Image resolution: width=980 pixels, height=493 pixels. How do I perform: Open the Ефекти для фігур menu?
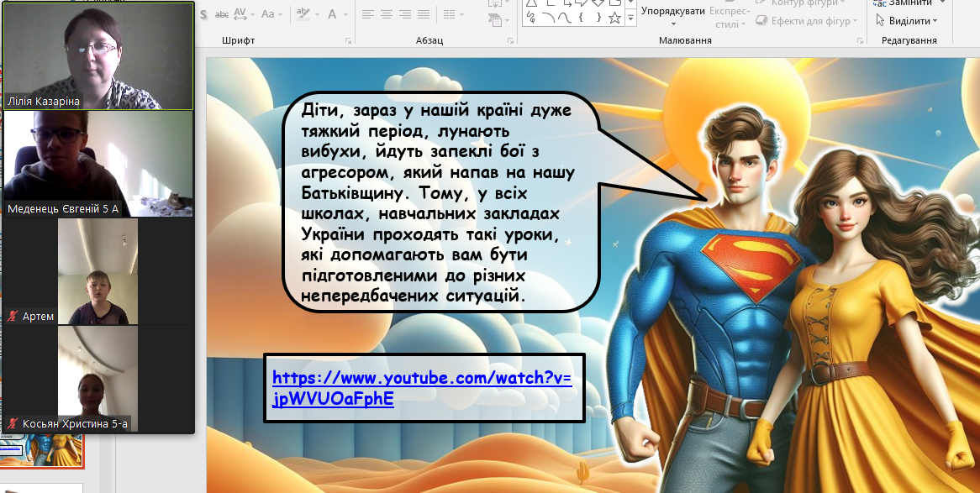(x=806, y=21)
